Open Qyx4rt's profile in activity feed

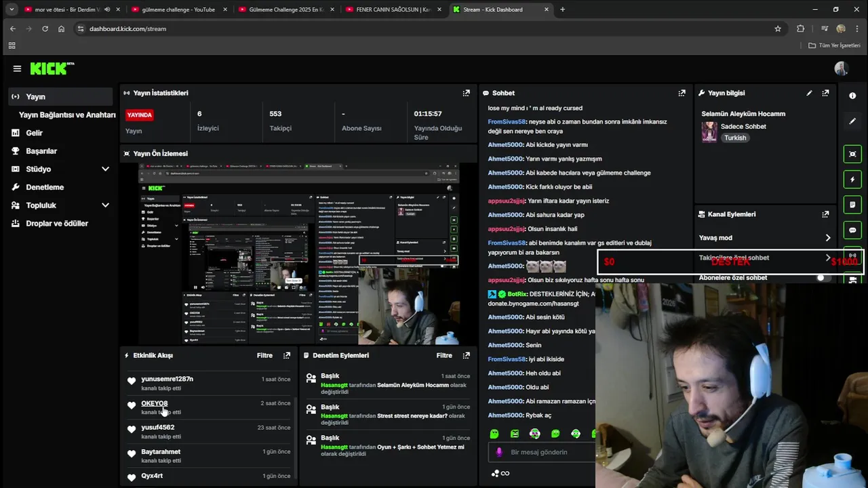(x=152, y=476)
